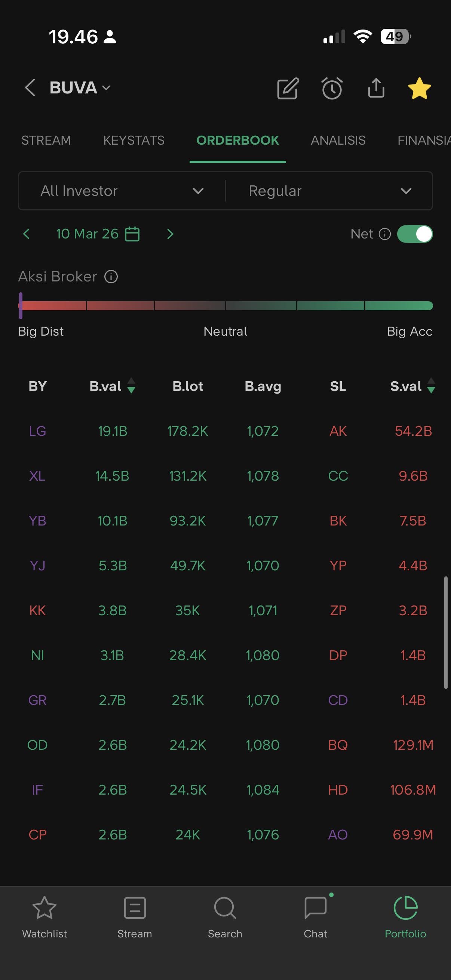Go to the next date arrow
This screenshot has height=980, width=451.
(x=170, y=234)
